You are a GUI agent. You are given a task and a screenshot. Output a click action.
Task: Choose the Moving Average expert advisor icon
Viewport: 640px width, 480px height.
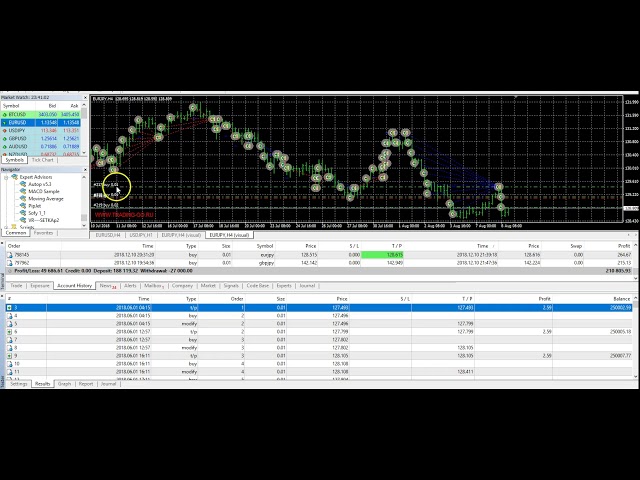point(23,198)
